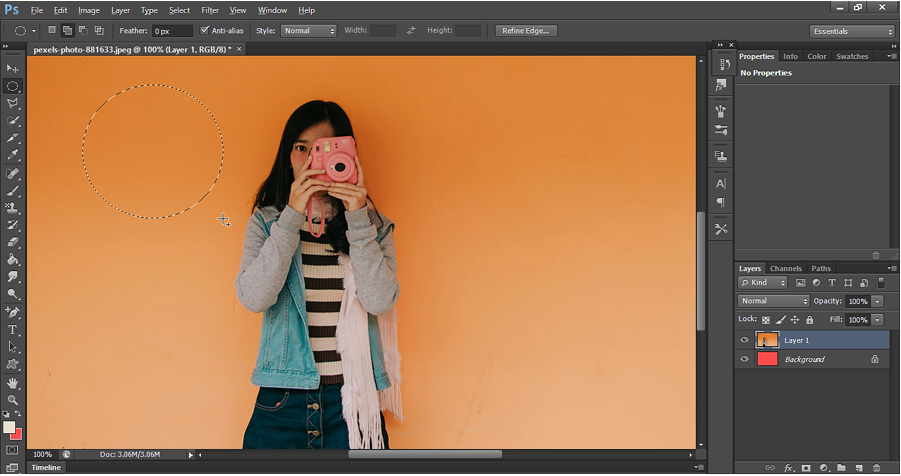Toggle Lock all padlock in Layers panel
This screenshot has width=901, height=476.
click(x=810, y=320)
